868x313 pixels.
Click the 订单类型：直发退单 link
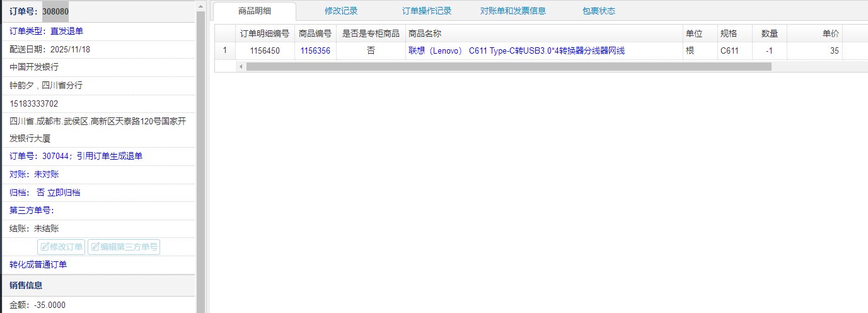[46, 31]
